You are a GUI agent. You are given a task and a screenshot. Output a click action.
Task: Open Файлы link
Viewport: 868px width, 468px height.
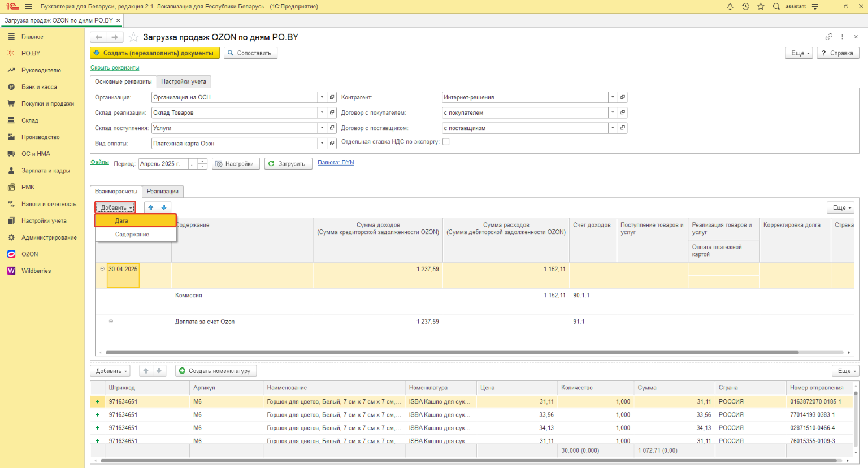point(99,162)
